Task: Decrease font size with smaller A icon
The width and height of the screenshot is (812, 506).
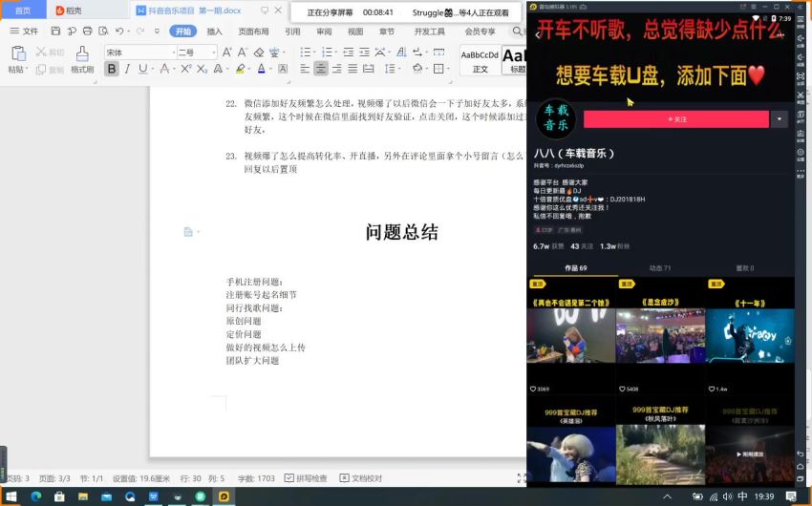Action: [243, 53]
